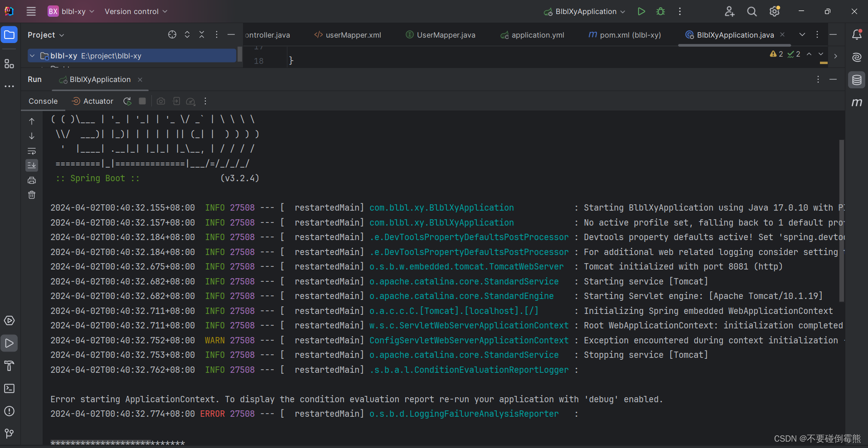Open the Version control menu
Viewport: 868px width, 448px height.
135,11
